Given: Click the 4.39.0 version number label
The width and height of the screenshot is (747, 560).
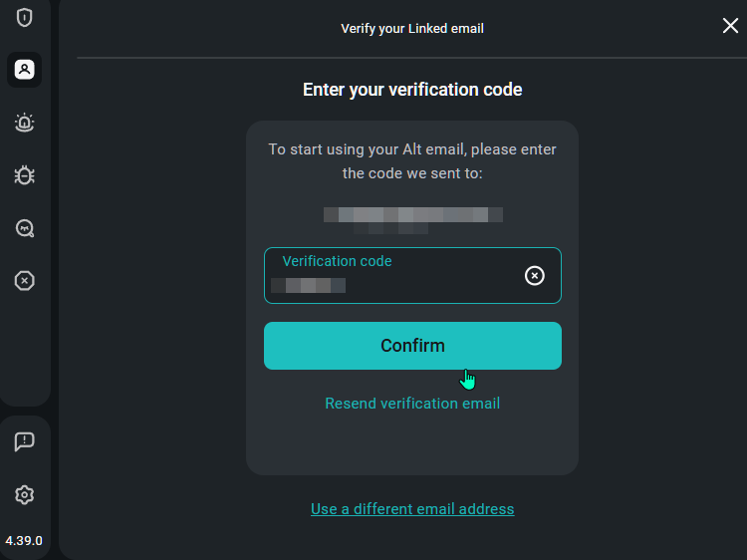Looking at the screenshot, I should tap(24, 540).
